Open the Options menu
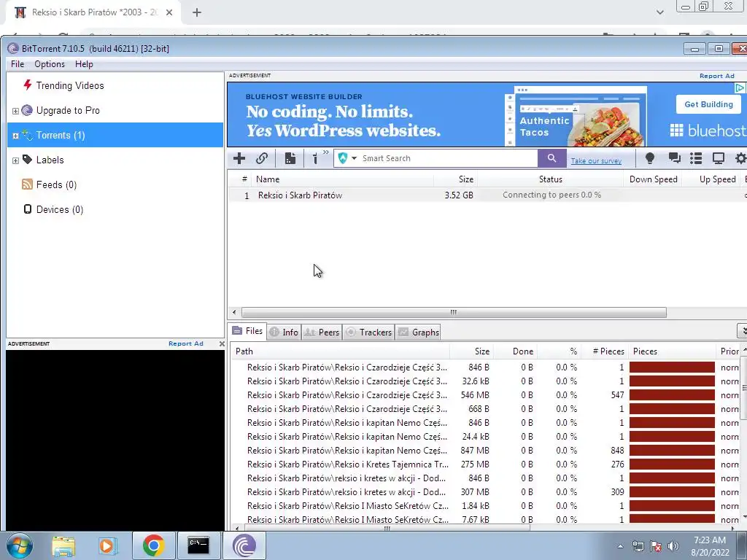The height and width of the screenshot is (560, 747). (50, 64)
